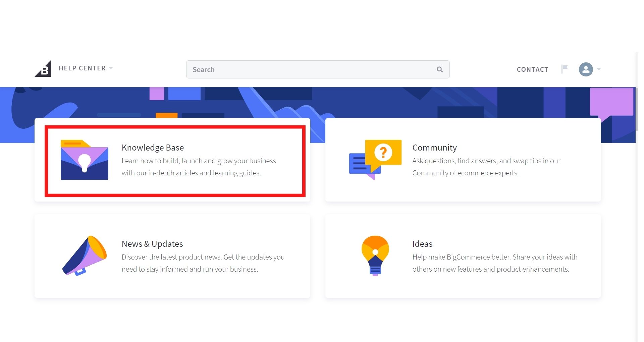Open the News & Updates card

172,256
